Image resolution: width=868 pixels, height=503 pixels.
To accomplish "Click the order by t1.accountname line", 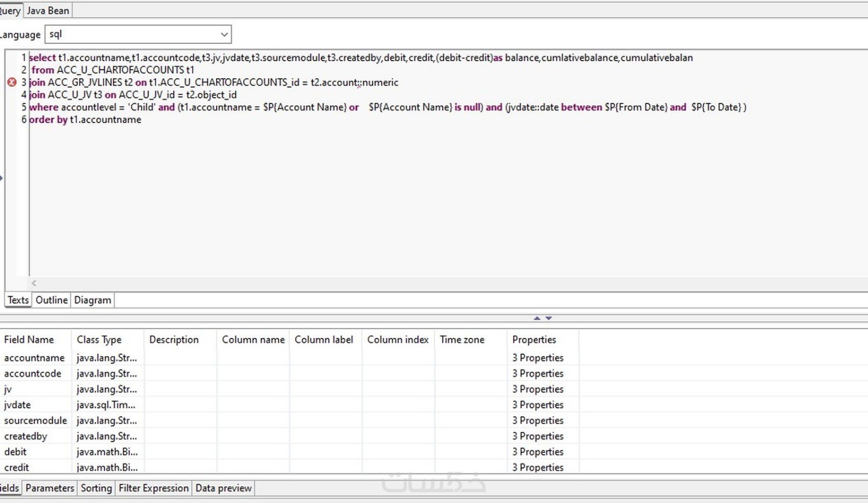I will [x=85, y=120].
